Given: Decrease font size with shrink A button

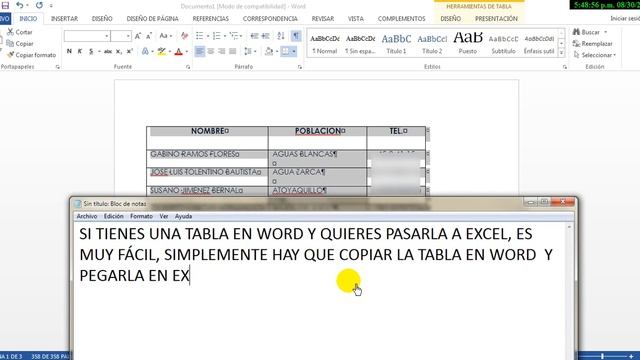Looking at the screenshot, I should pos(149,36).
